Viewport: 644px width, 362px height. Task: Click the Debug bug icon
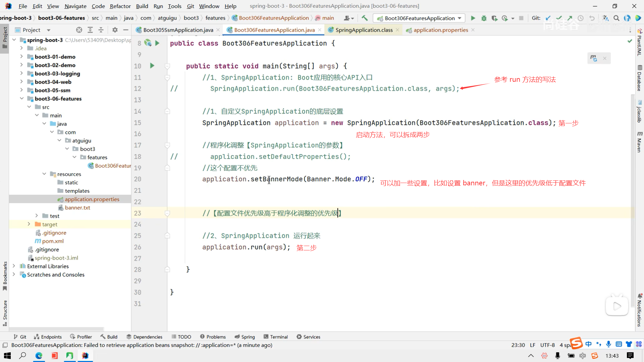point(484,18)
